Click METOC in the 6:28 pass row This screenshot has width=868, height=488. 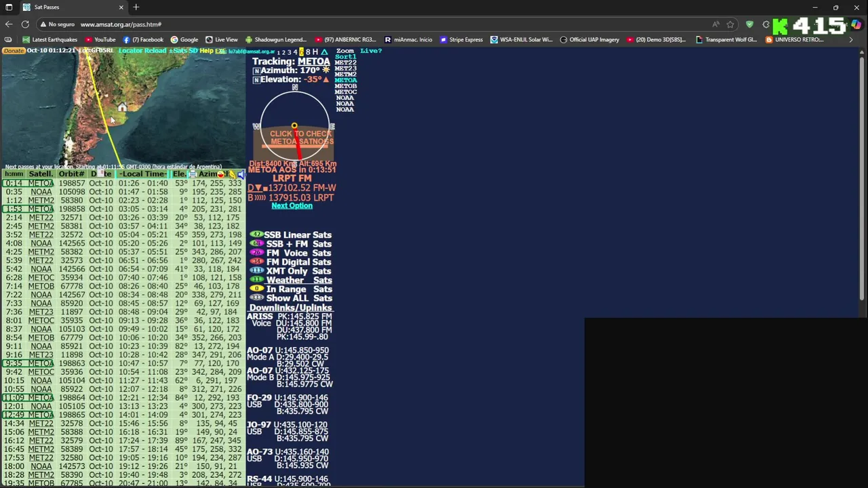coord(41,277)
